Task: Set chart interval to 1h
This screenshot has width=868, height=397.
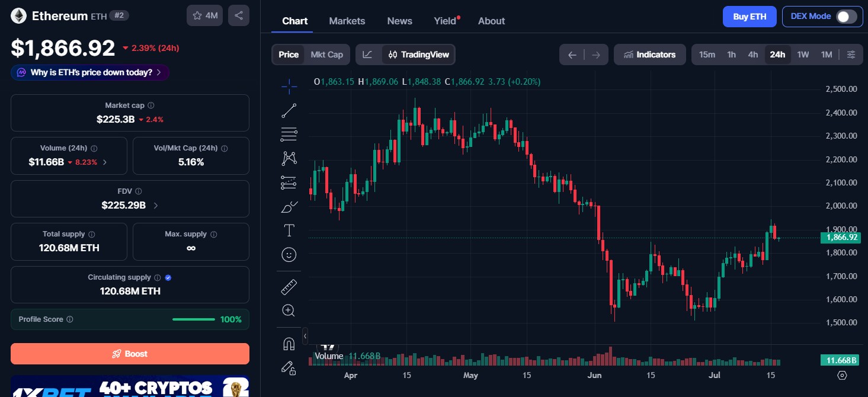Action: (732, 55)
